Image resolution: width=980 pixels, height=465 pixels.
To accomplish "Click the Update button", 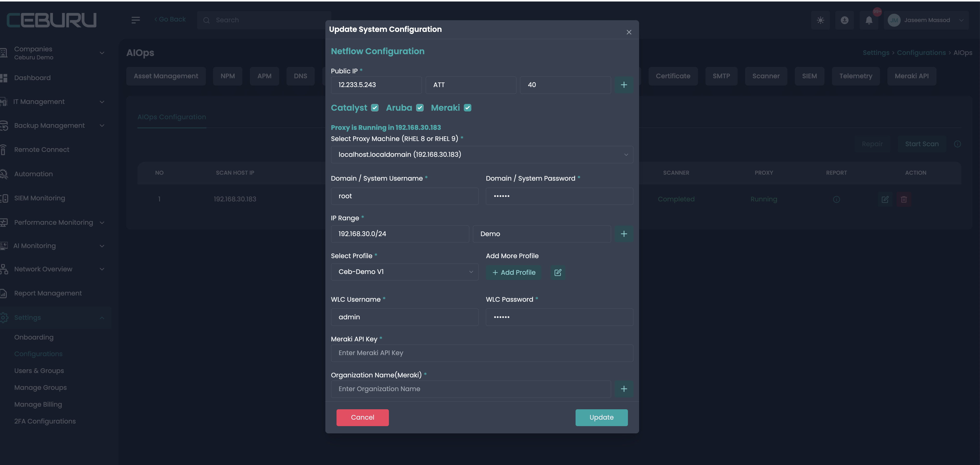I will pyautogui.click(x=601, y=418).
